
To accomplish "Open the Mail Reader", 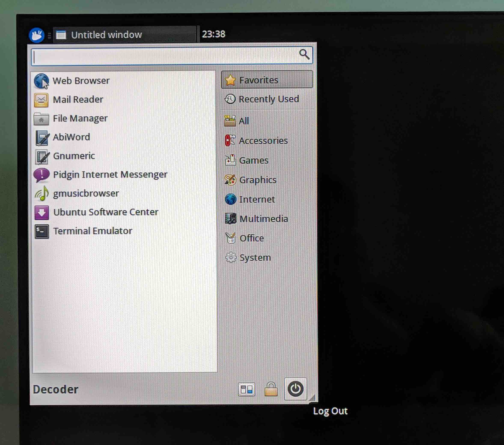I will click(x=78, y=99).
